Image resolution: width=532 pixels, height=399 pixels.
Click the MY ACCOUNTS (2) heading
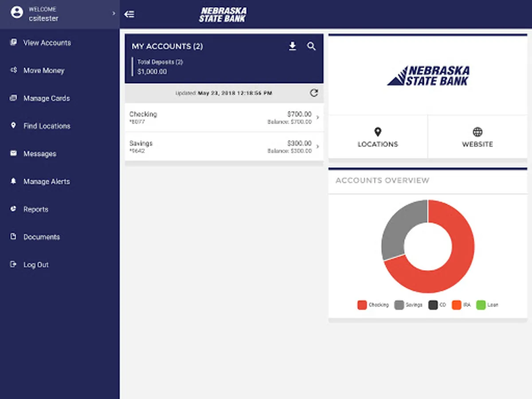pyautogui.click(x=167, y=46)
